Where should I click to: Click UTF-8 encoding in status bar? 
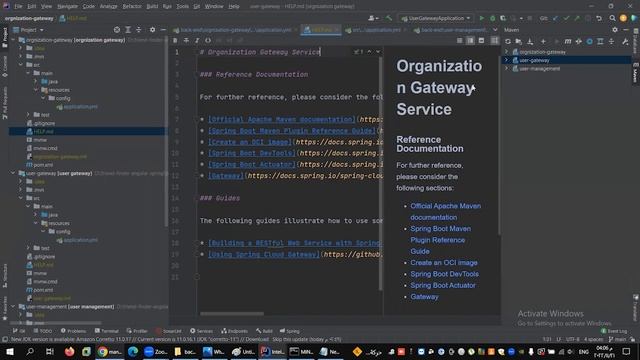pyautogui.click(x=573, y=339)
